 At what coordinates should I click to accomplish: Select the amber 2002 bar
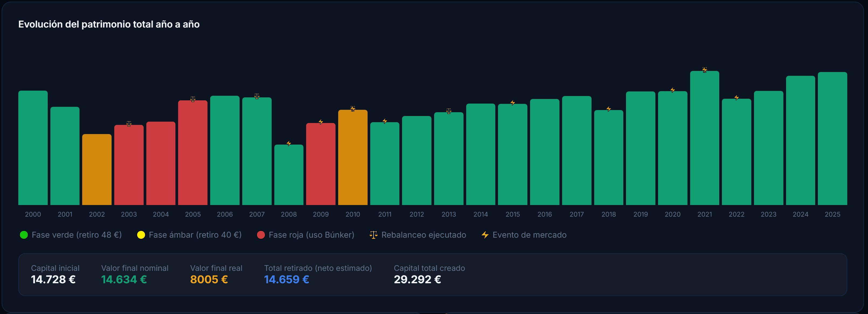coord(97,169)
